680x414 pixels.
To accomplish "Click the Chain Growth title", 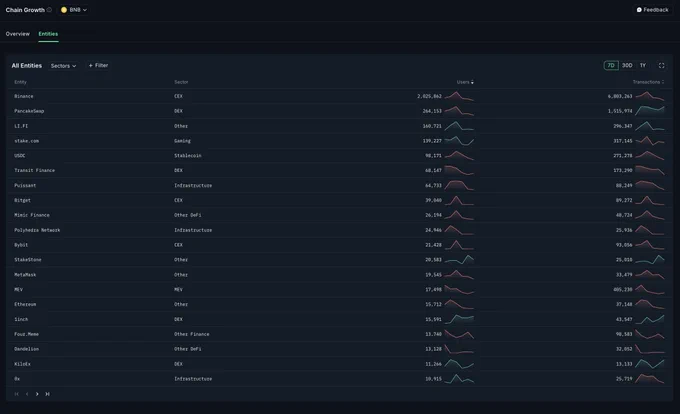I will 25,10.
